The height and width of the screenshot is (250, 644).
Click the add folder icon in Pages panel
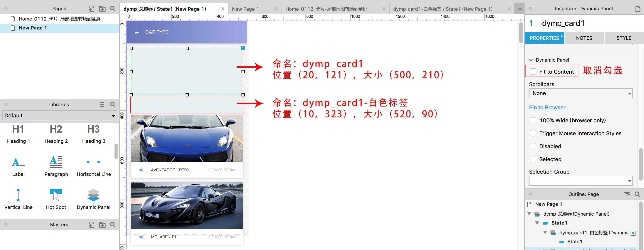click(102, 9)
